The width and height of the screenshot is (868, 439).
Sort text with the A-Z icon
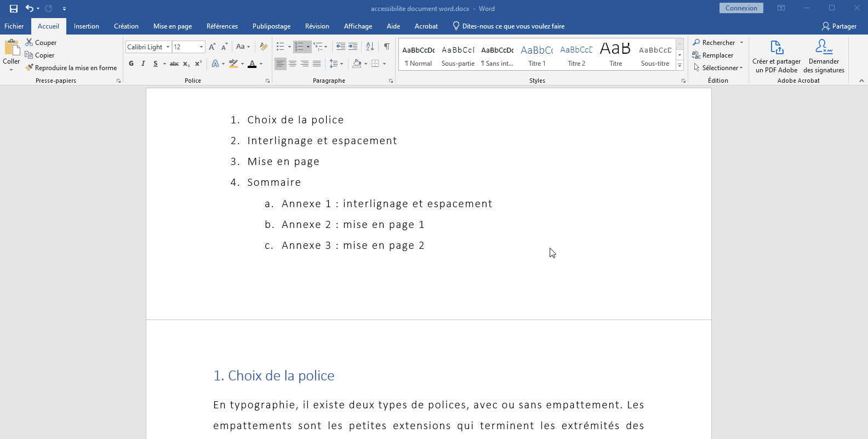coord(370,47)
